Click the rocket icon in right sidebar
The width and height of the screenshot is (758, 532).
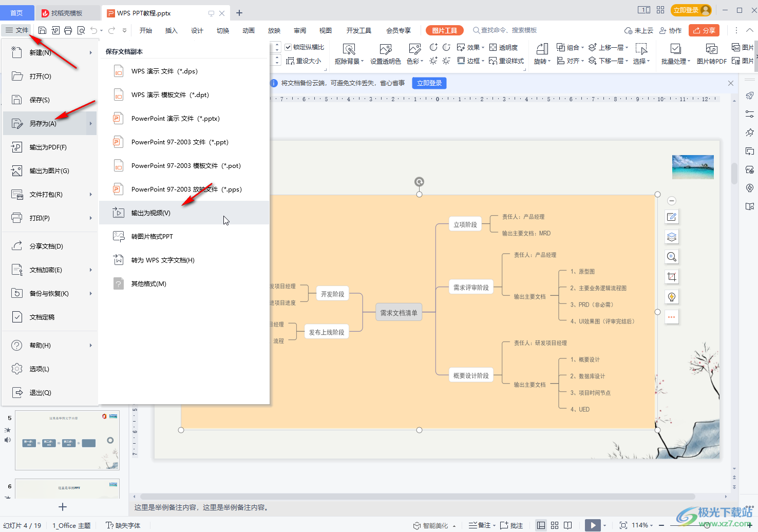click(x=750, y=96)
